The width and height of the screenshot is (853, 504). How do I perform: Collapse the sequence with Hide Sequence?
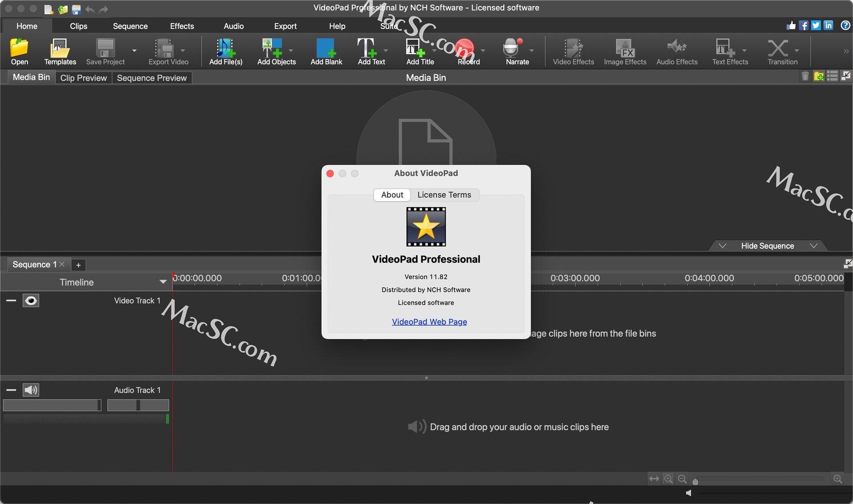pyautogui.click(x=768, y=245)
